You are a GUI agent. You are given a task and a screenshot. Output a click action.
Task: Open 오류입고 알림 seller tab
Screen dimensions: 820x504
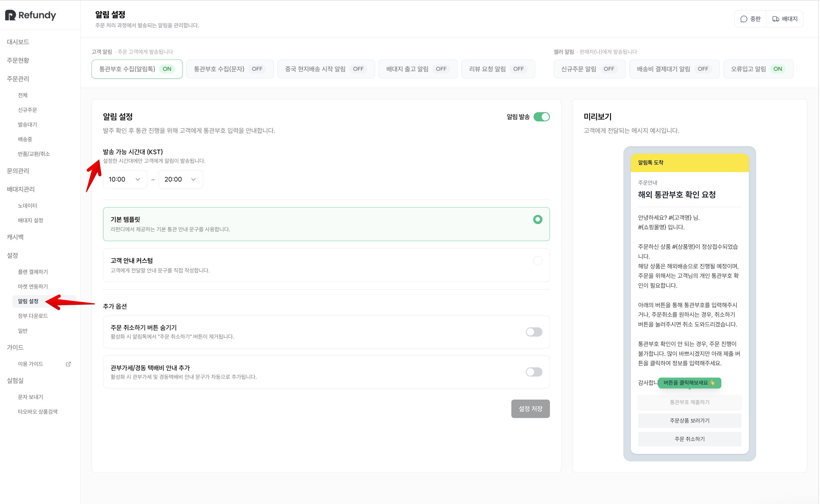coord(758,69)
